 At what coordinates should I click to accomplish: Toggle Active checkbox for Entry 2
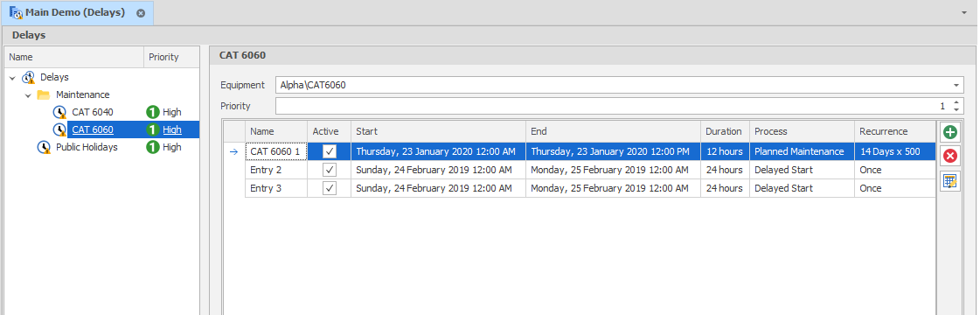pyautogui.click(x=329, y=170)
